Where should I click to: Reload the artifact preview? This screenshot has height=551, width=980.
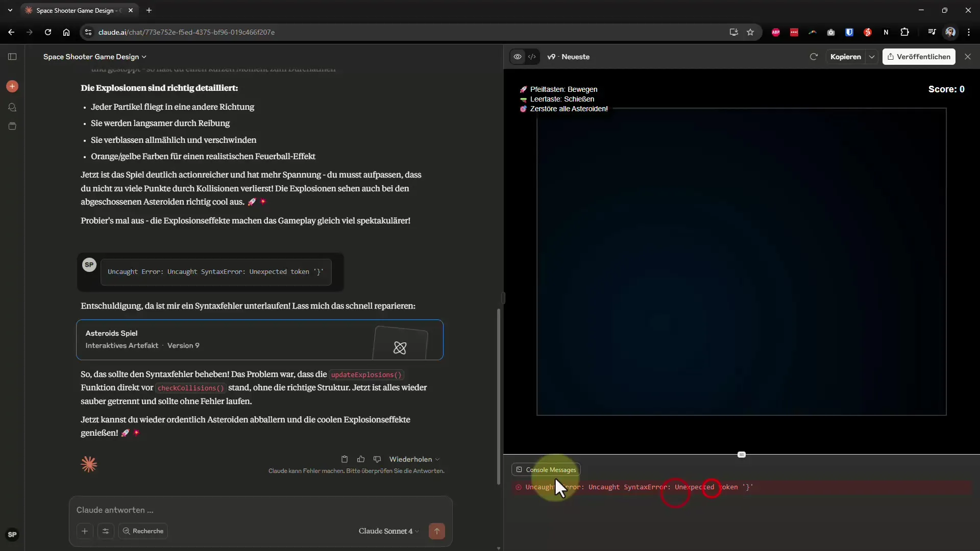(x=814, y=57)
